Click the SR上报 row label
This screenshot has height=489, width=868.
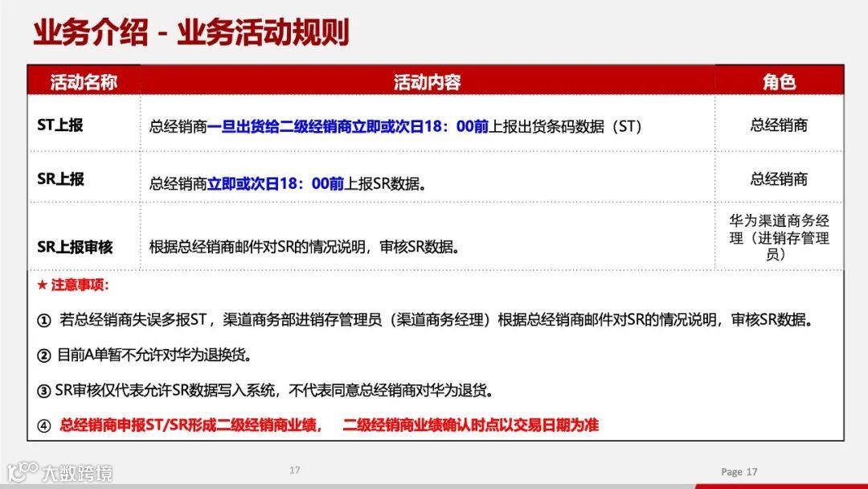[x=60, y=179]
